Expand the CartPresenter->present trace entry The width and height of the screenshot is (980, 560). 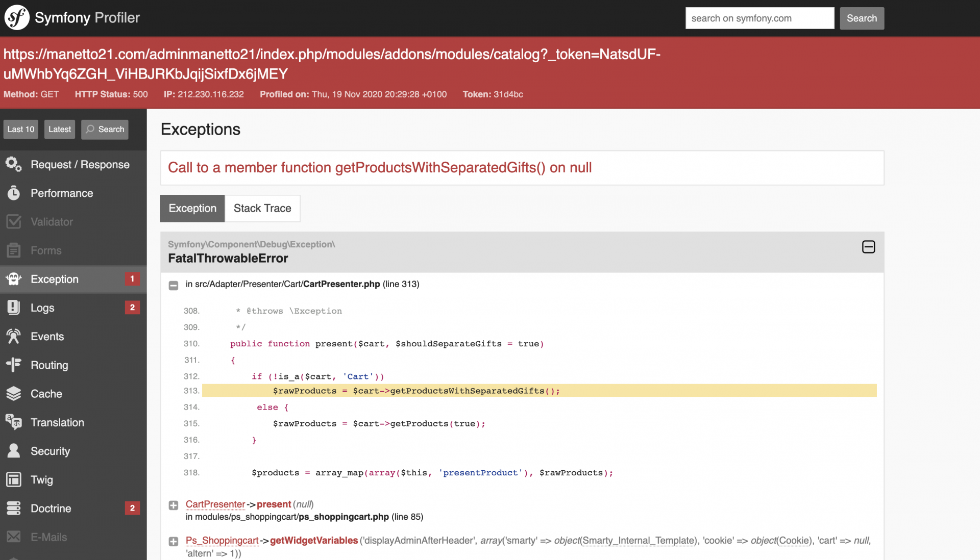[174, 505]
